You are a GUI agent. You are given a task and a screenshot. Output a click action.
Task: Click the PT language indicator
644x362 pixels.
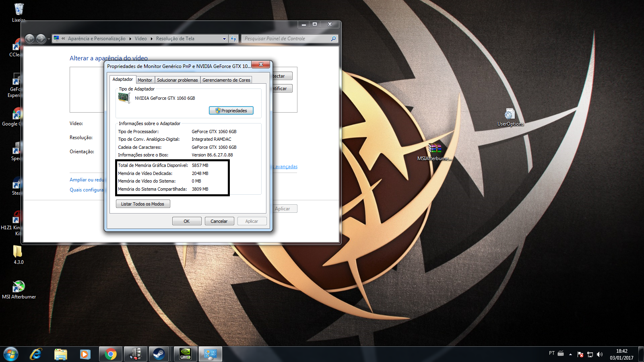pos(552,353)
